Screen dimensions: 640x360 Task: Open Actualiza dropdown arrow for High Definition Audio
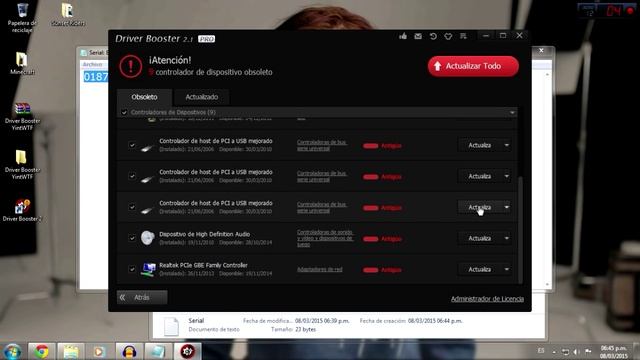click(507, 238)
